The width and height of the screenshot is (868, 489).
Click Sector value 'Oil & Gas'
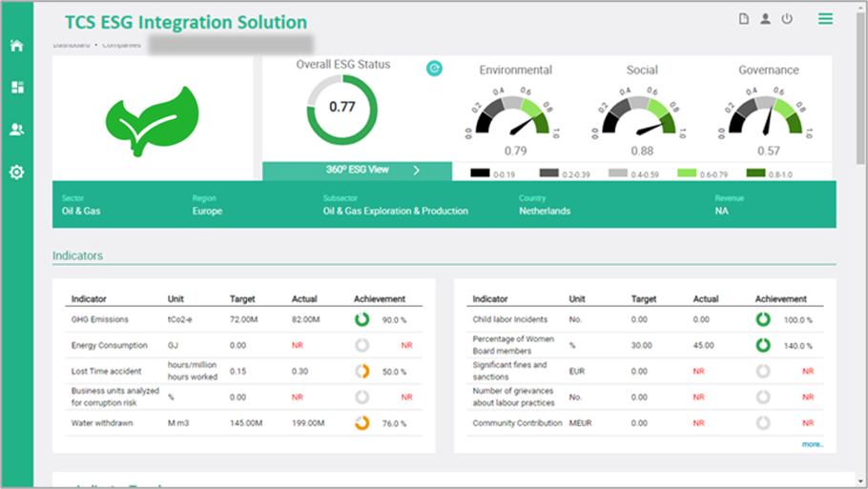[81, 211]
